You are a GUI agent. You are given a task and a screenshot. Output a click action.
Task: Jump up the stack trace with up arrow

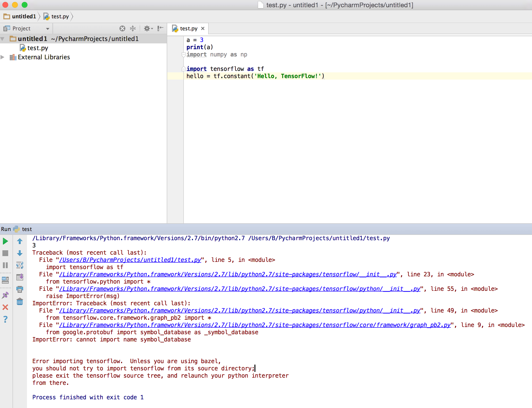pyautogui.click(x=20, y=241)
